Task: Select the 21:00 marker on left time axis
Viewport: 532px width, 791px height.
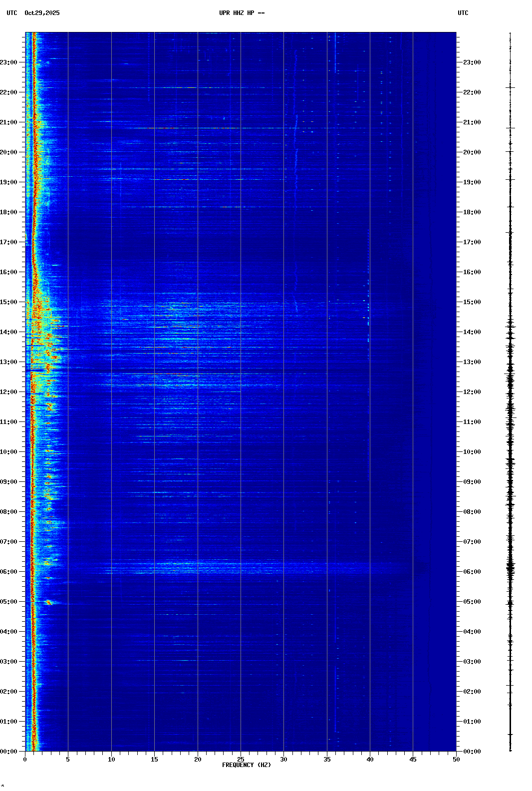Action: coord(9,122)
